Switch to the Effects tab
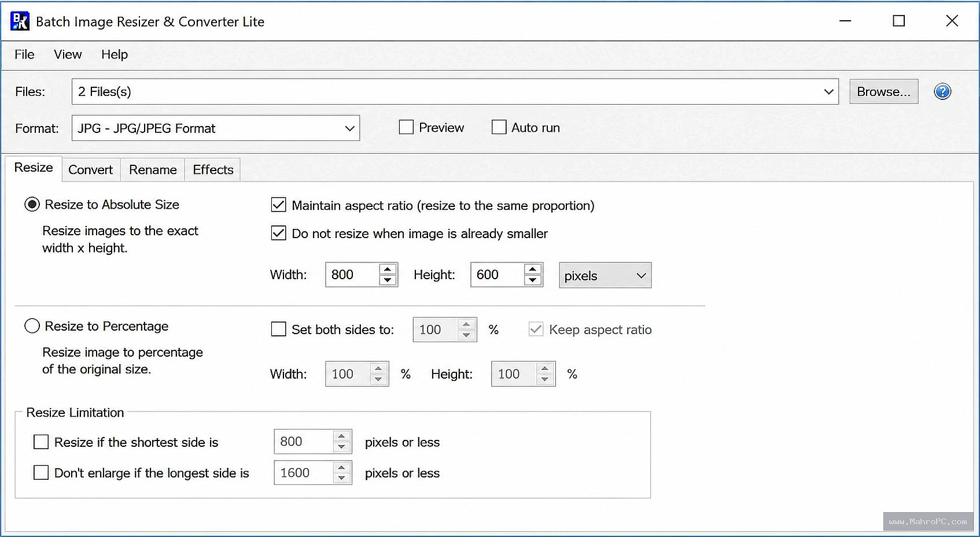Screen dimensions: 980x537 (213, 170)
